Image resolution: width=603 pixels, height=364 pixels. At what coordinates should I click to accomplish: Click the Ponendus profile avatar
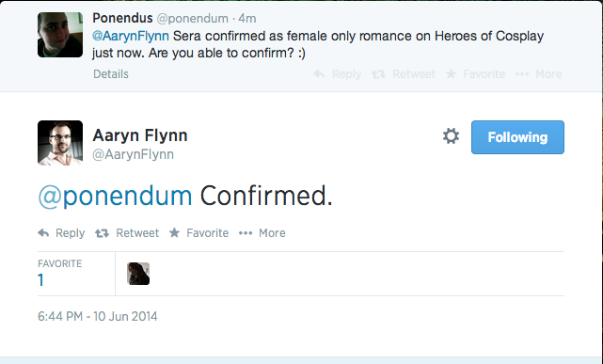coord(60,35)
